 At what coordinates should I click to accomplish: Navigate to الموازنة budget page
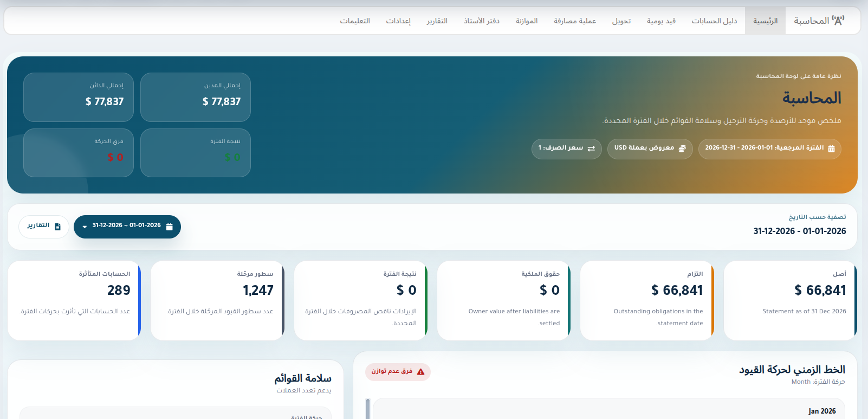pos(526,21)
